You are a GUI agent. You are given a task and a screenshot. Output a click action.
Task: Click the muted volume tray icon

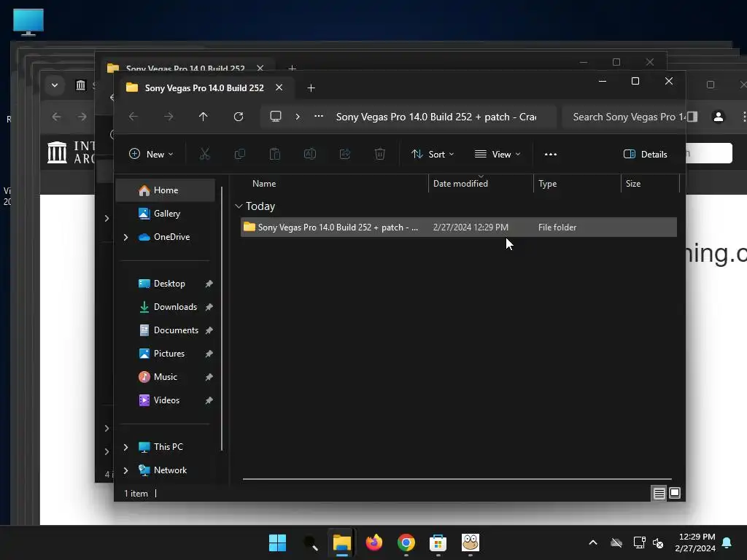[658, 542]
